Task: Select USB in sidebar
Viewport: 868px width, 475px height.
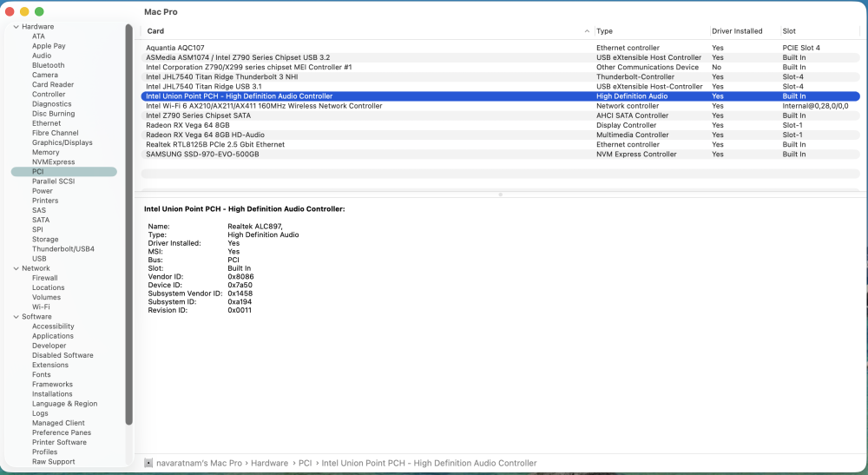Action: (x=39, y=259)
